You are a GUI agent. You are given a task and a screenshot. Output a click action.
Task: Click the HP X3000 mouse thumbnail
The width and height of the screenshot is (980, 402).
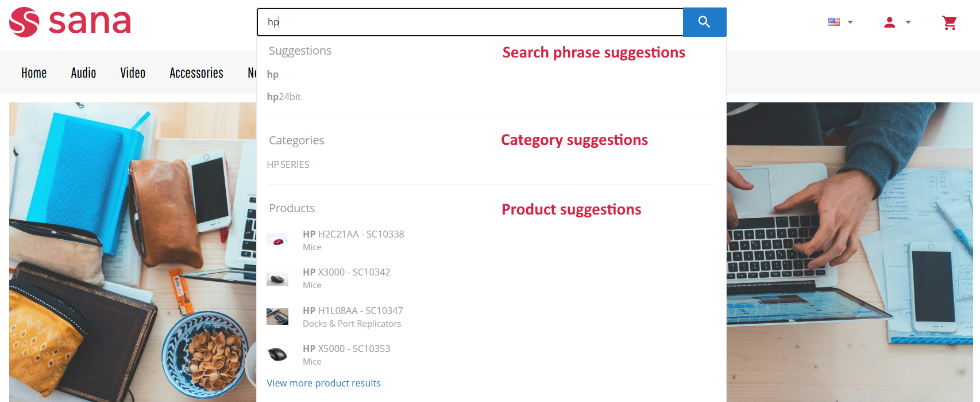click(277, 278)
